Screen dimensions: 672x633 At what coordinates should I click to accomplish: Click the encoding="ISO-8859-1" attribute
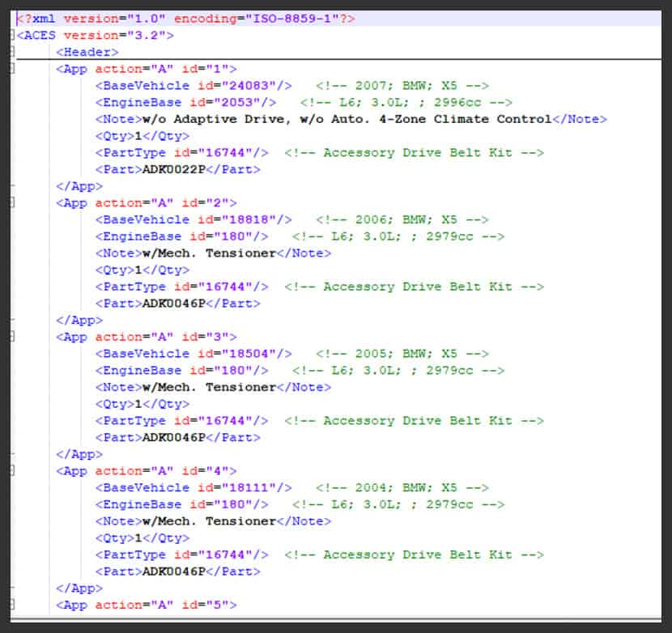coord(257,19)
